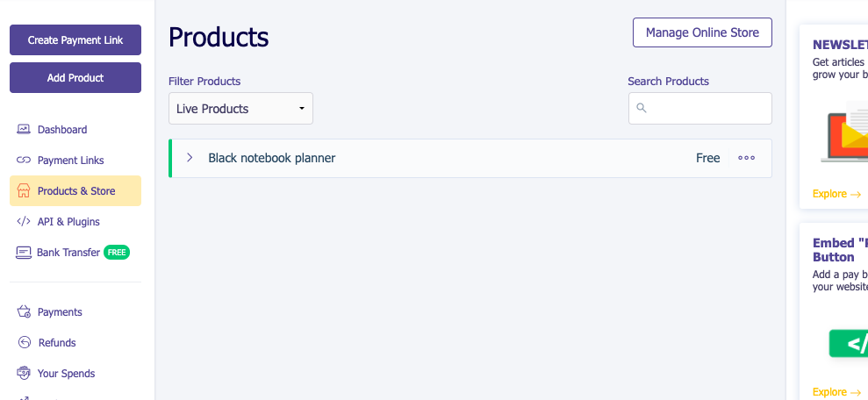Click the Your Spends icon
Screen dimensions: 868x400
click(x=24, y=374)
